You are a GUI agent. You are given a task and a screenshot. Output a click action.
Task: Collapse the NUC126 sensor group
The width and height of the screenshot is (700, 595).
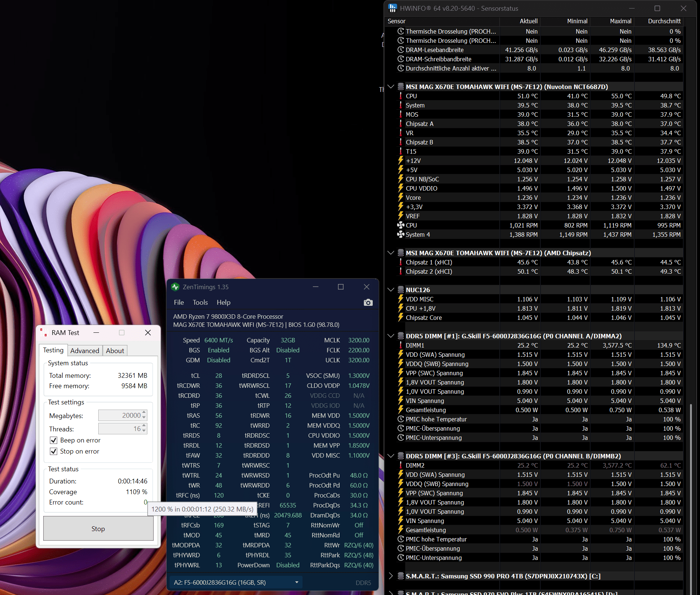pos(391,290)
